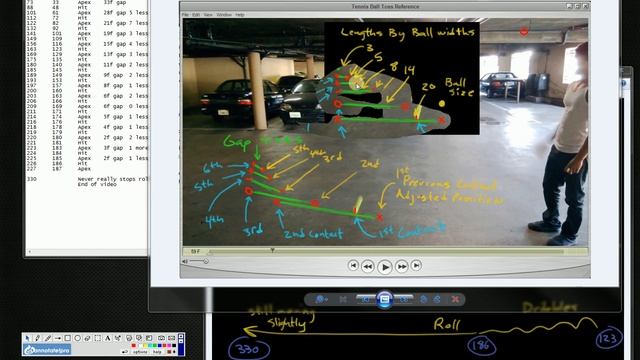Viewport: 640px width, 360px height.
Task: Skip to start of the video
Action: 353,266
